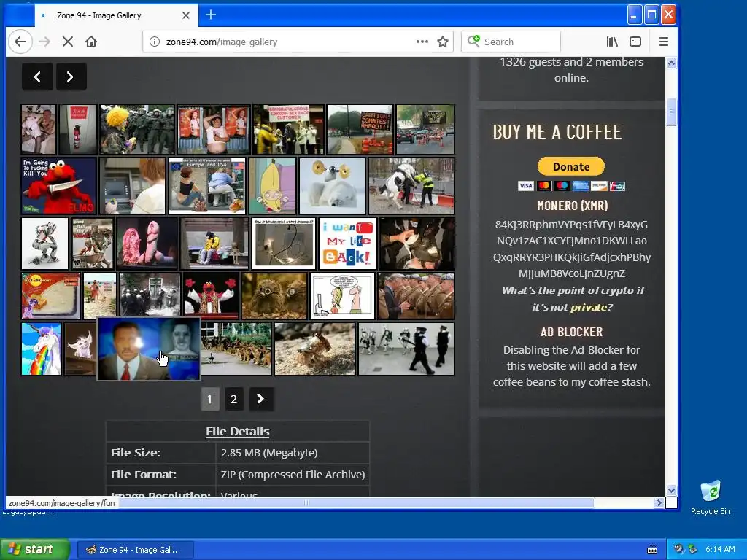Click the vertical scrollbar down arrow
747x560 pixels.
(x=671, y=491)
